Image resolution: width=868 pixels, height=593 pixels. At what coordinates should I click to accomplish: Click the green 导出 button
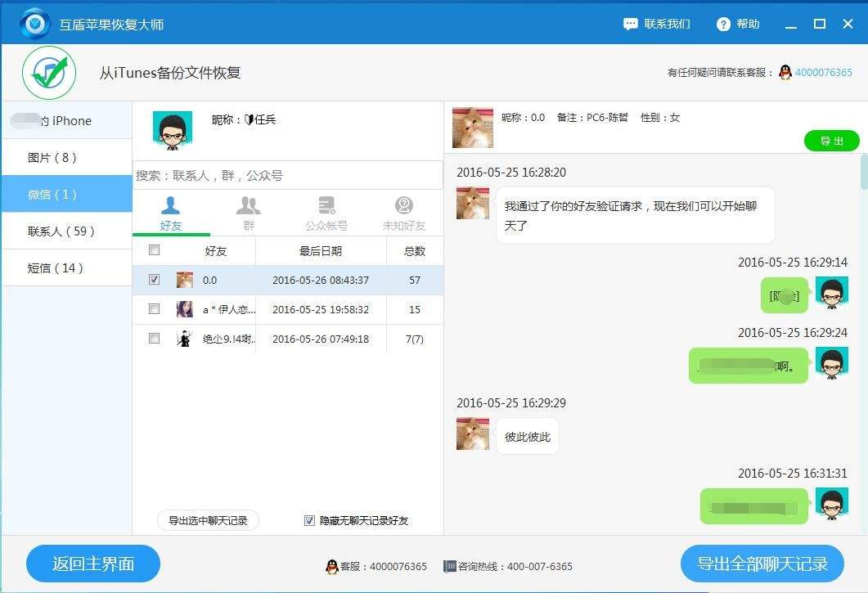click(x=831, y=142)
